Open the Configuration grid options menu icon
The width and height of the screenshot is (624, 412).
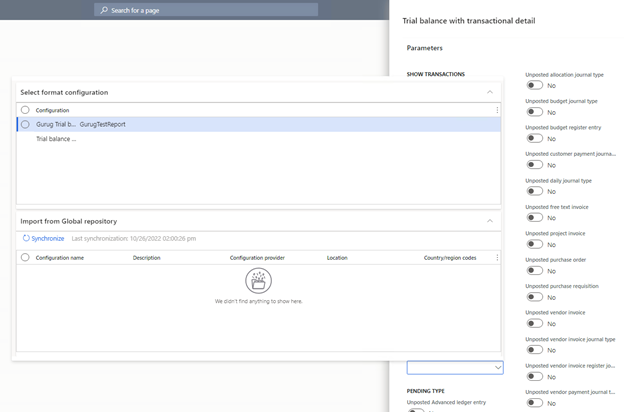(497, 110)
